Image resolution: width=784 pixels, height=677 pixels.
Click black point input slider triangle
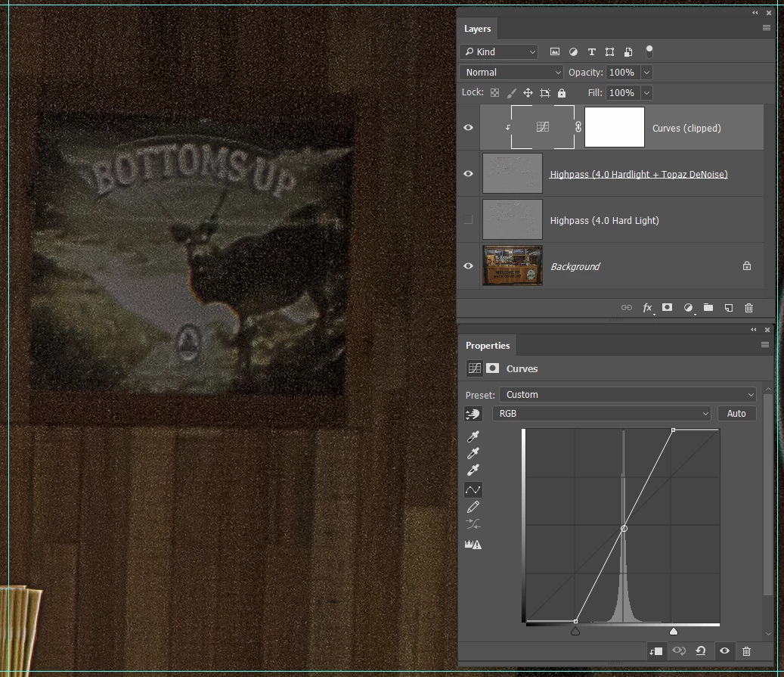(x=575, y=632)
